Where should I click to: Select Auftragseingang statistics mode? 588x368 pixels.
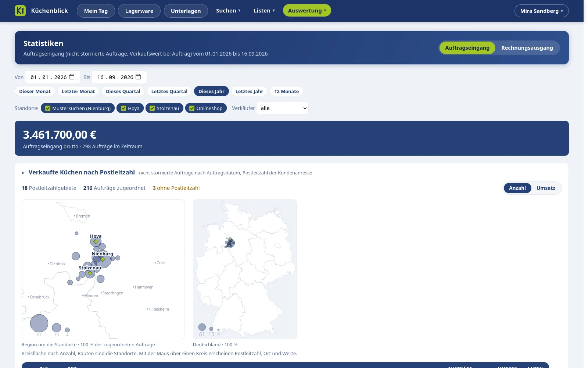pos(467,48)
